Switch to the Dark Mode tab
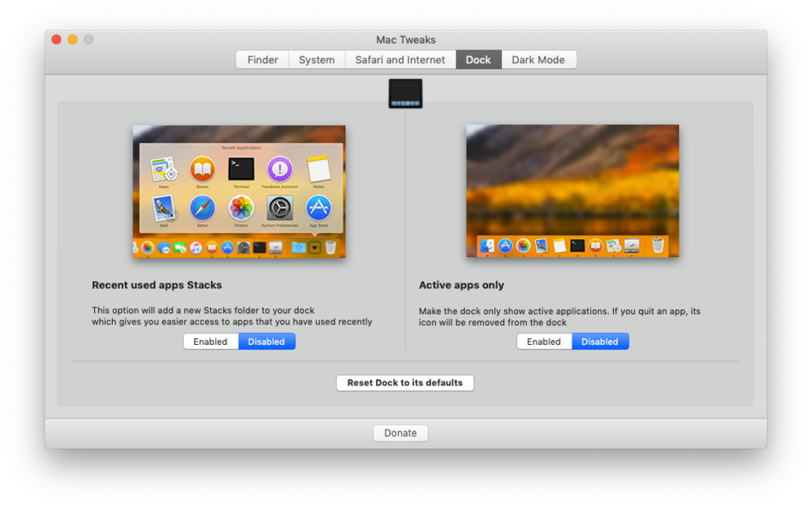The height and width of the screenshot is (508, 812). (538, 60)
